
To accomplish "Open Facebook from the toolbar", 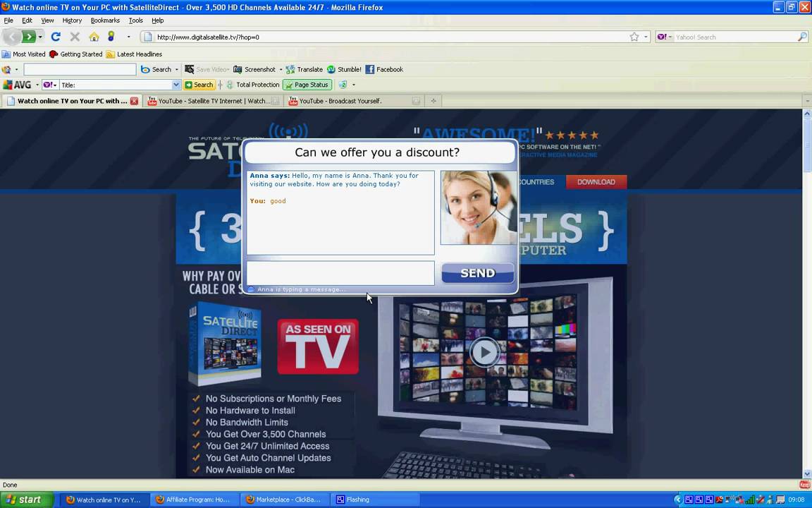I will pyautogui.click(x=384, y=69).
